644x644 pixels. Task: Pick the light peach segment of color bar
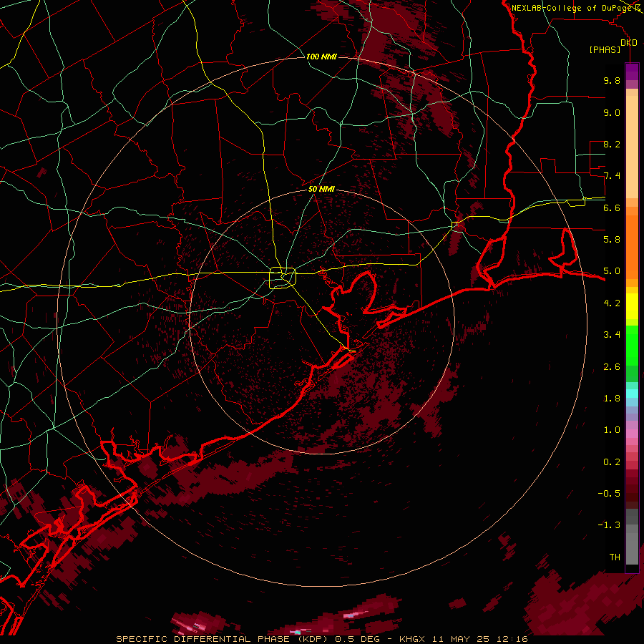point(632,148)
